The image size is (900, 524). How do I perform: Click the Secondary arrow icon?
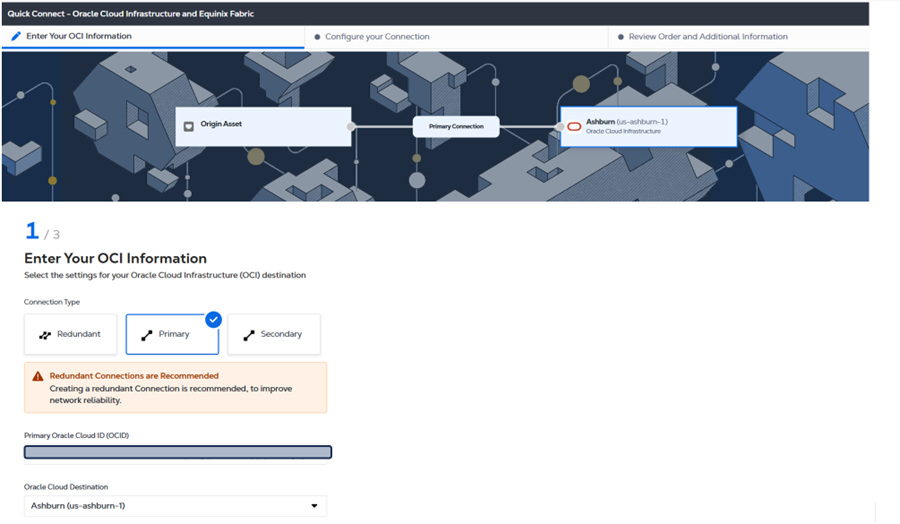click(x=249, y=335)
